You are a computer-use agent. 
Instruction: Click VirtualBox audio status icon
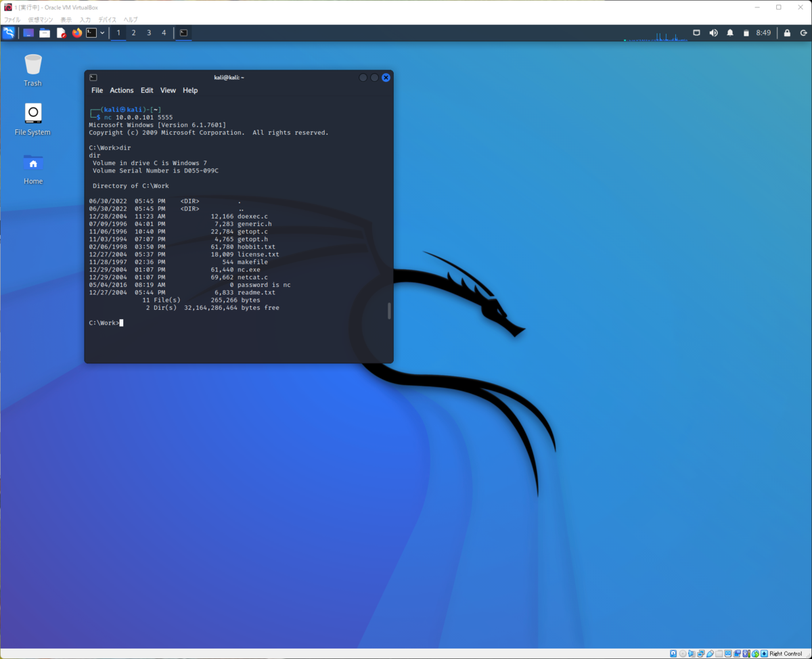click(x=692, y=654)
